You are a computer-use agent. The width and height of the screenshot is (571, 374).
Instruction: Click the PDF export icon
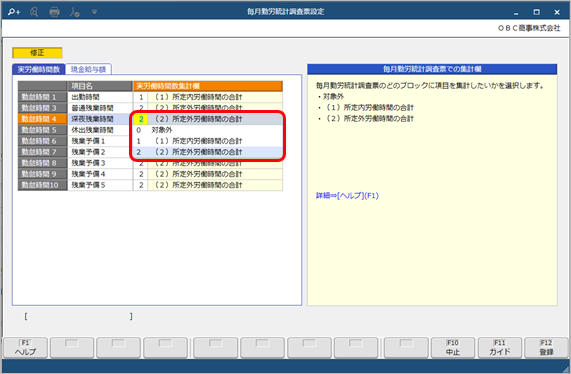[74, 12]
